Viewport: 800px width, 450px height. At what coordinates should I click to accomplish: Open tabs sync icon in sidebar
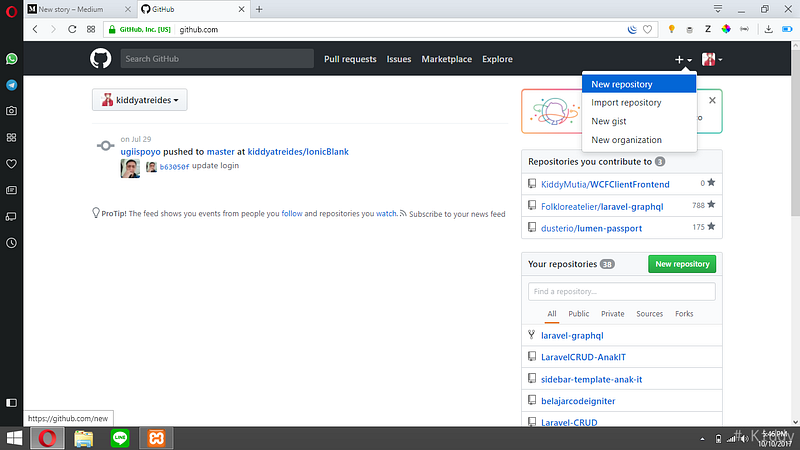coord(11,216)
